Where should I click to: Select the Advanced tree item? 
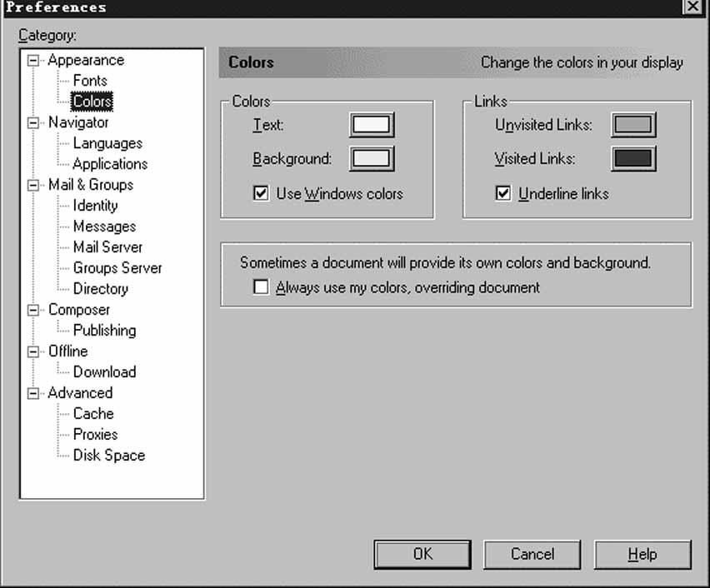[80, 393]
